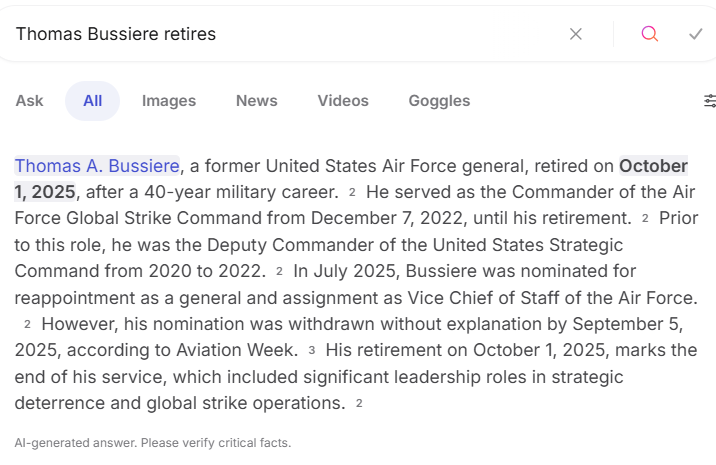Open citation 2 after "40-year military career"

[x=352, y=192]
